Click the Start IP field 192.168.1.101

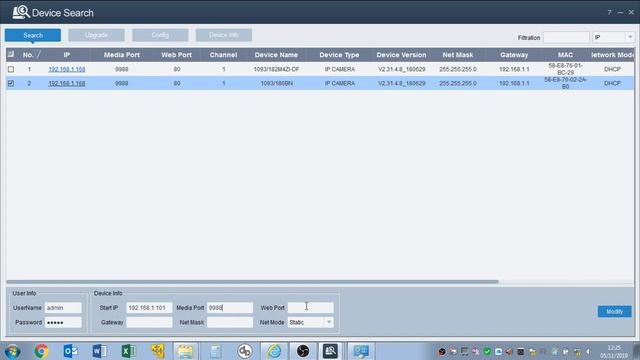pos(149,308)
